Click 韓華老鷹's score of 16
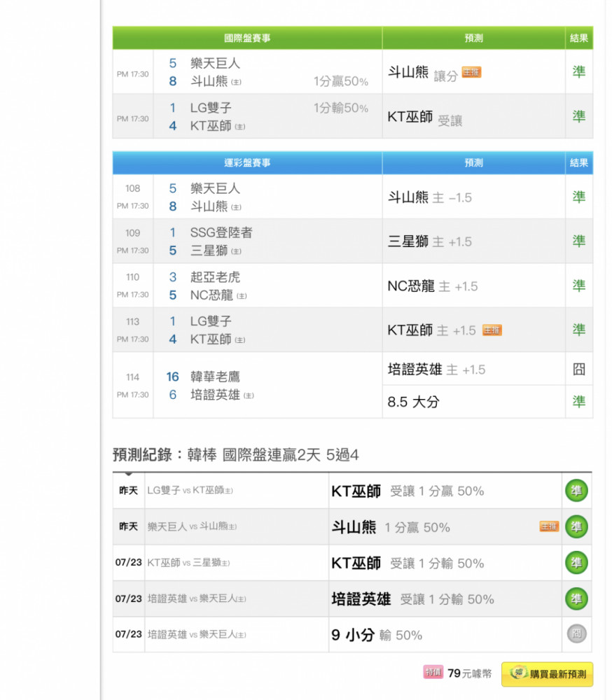612x700 pixels. 172,377
